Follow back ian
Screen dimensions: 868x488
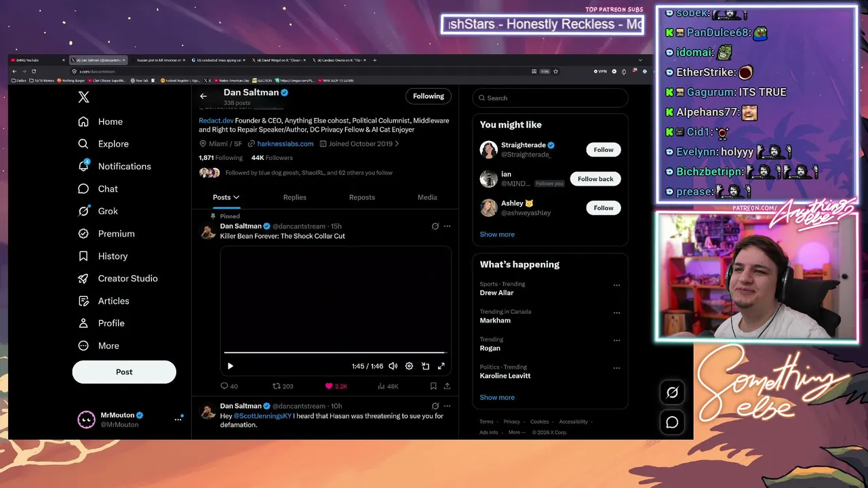(595, 179)
